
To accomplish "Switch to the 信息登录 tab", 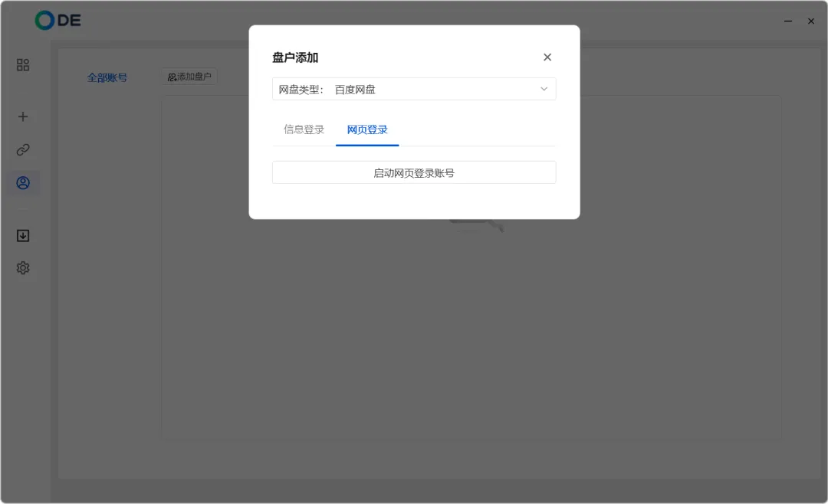I will point(304,129).
